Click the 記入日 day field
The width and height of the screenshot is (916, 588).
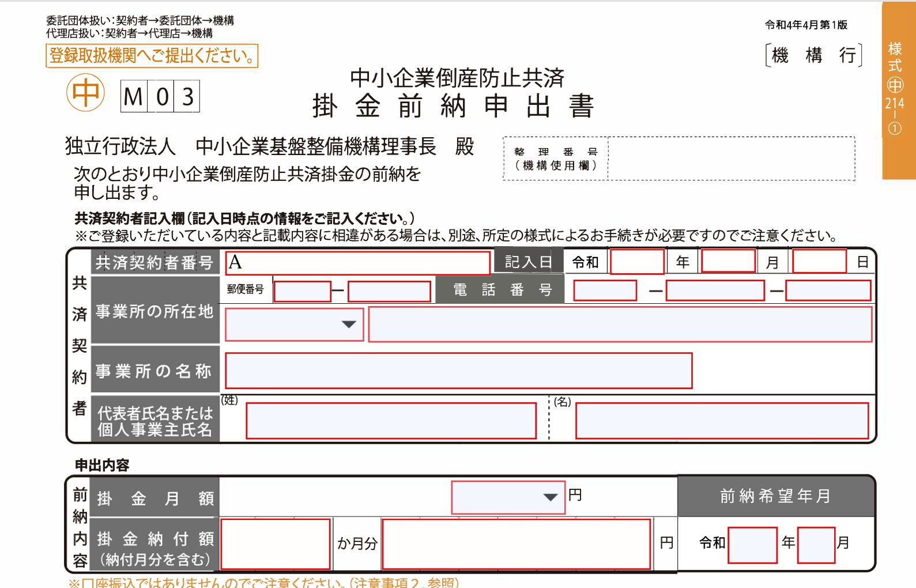point(819,262)
